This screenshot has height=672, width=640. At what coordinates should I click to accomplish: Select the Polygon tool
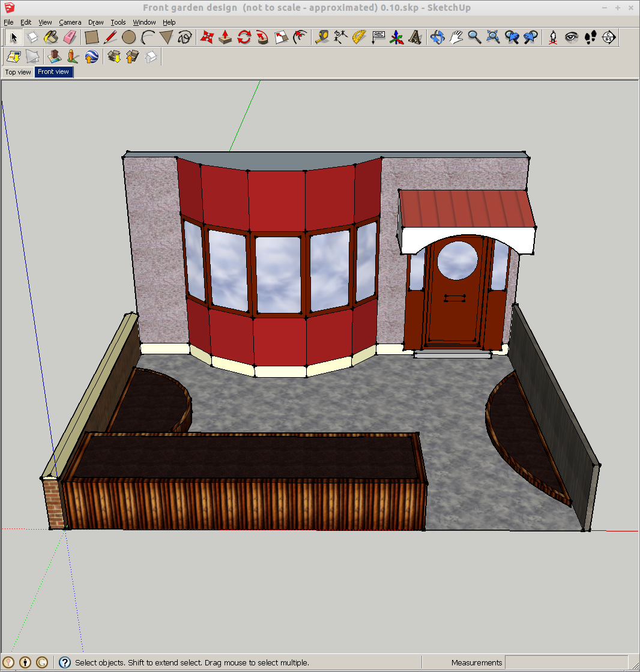(x=166, y=38)
